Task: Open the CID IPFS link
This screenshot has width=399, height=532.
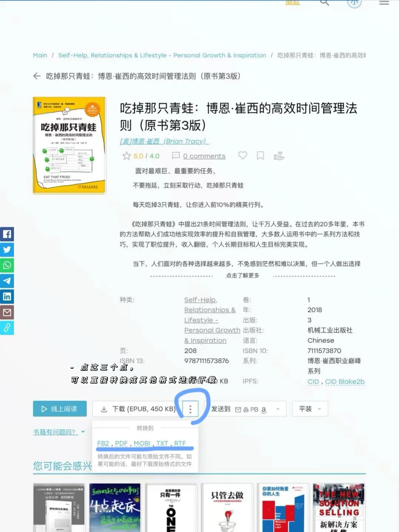Action: 313,382
